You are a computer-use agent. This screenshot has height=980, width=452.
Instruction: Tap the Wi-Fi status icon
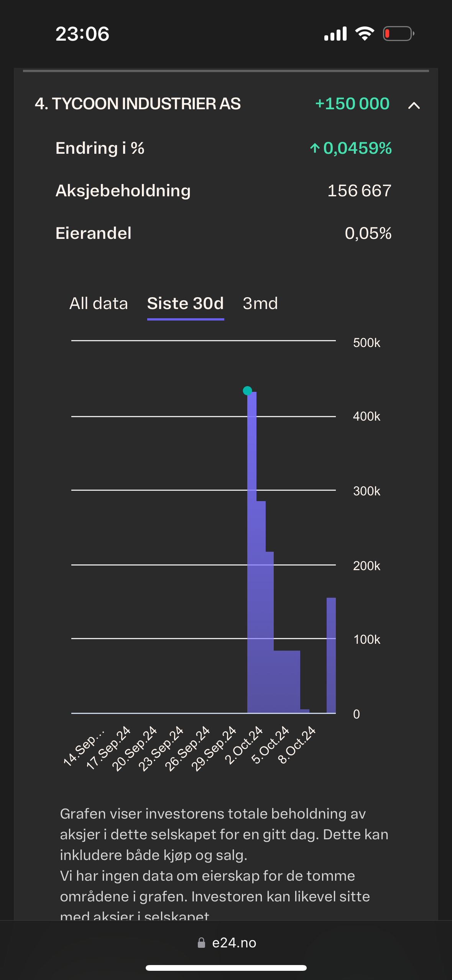(365, 34)
